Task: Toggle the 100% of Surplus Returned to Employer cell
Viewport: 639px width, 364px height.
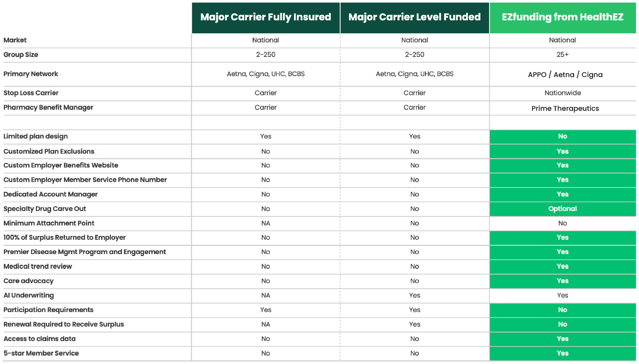Action: click(x=562, y=238)
